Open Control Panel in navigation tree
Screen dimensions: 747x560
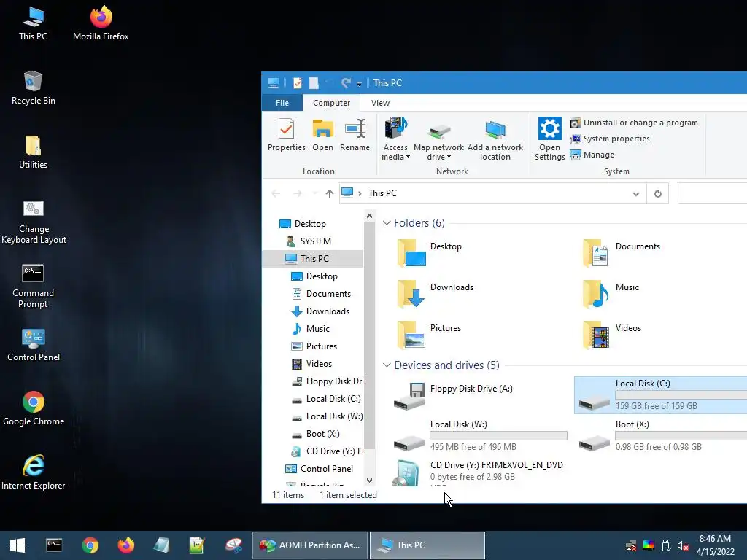[319, 469]
